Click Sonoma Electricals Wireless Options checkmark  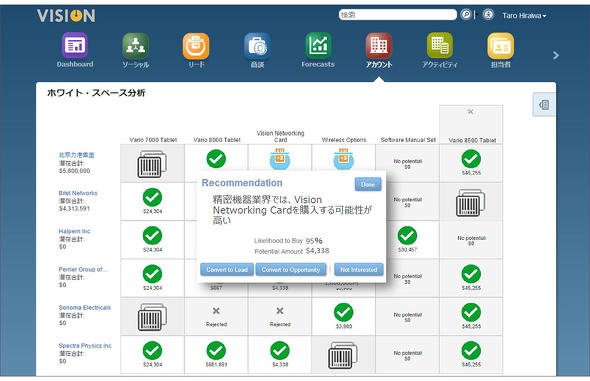click(x=344, y=313)
